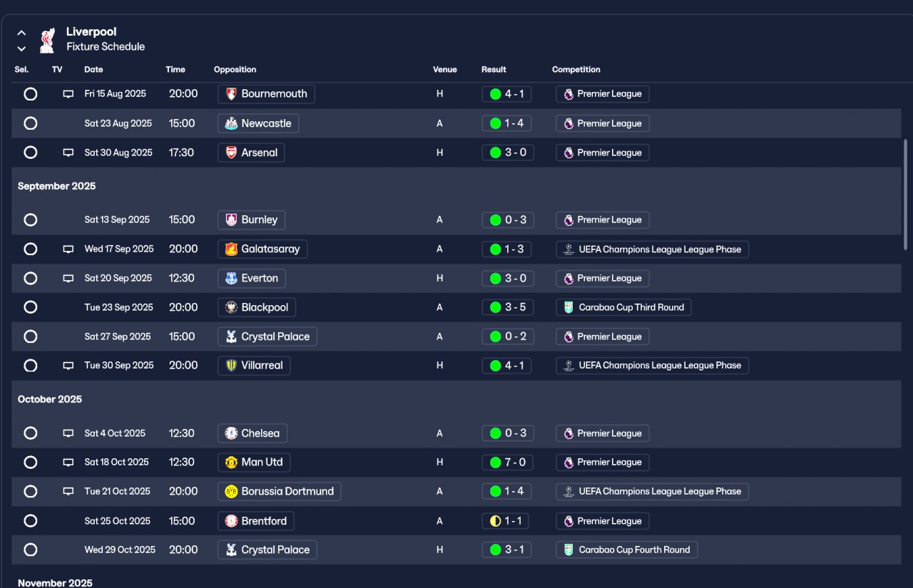Viewport: 913px width, 588px height.
Task: Select the Brentford fixture radio button
Action: point(31,521)
